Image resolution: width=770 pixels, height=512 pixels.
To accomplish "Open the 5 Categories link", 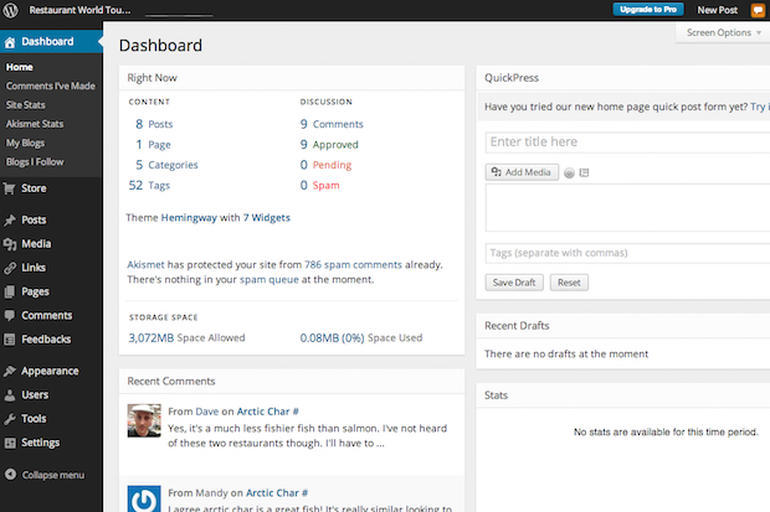I will coord(166,165).
